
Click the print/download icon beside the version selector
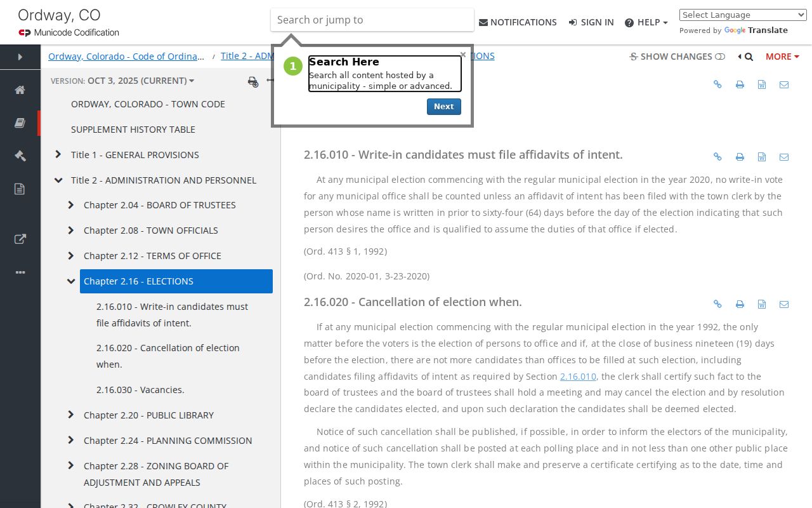coord(253,81)
